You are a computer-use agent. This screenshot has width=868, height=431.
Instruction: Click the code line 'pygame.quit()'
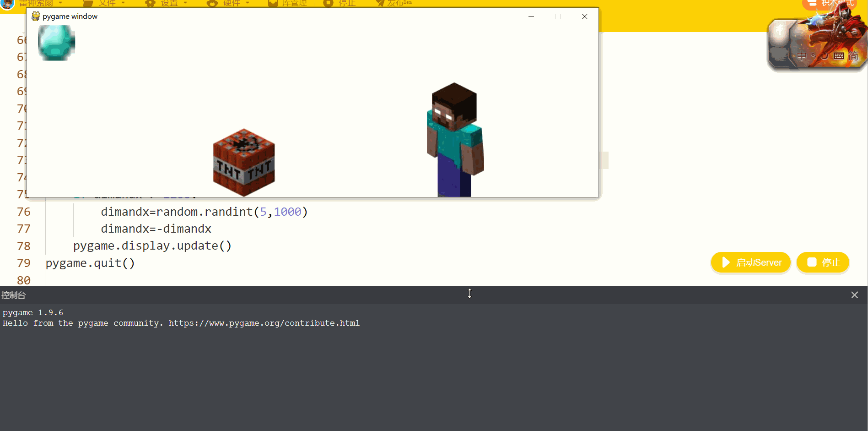(x=90, y=263)
